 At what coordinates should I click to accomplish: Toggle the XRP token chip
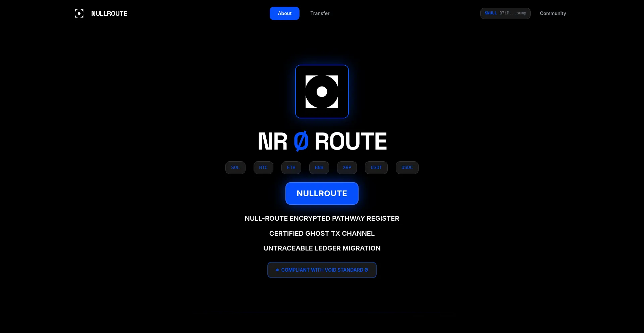tap(347, 167)
